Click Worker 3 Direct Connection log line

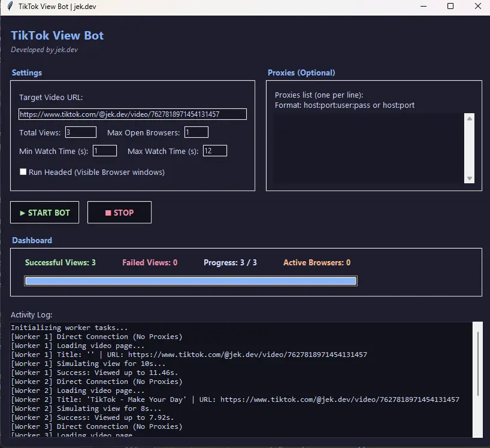(x=96, y=427)
